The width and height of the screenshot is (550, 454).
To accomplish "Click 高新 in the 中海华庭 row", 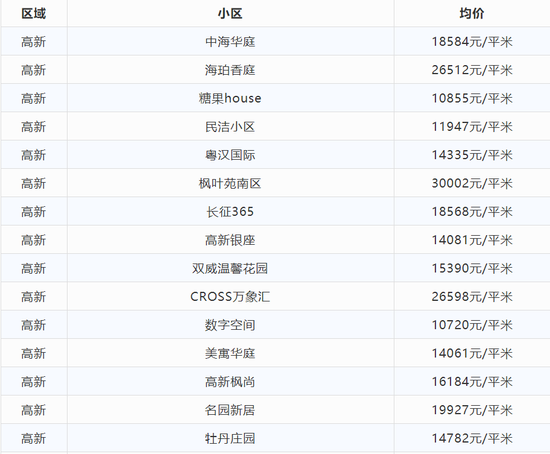I will pyautogui.click(x=34, y=42).
